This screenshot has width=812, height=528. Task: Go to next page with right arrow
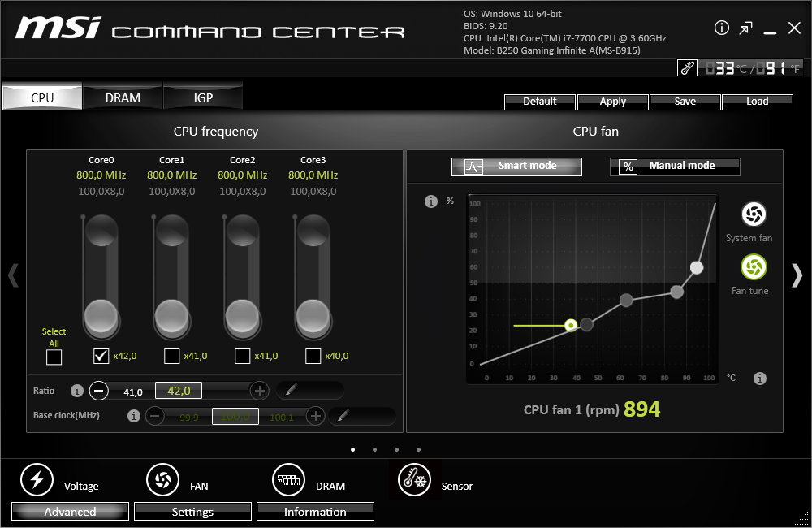[797, 275]
